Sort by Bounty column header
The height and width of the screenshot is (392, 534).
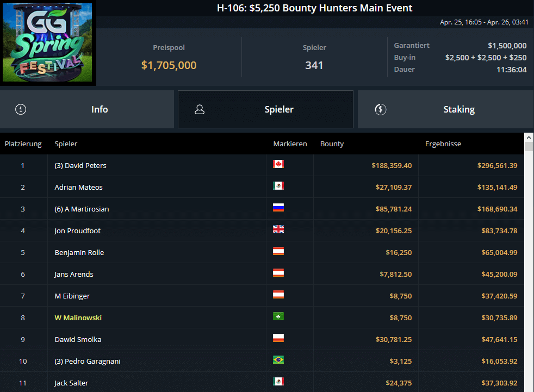[x=332, y=144]
